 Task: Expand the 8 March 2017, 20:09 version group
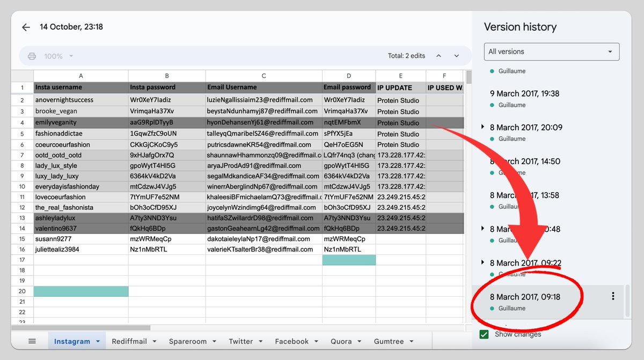[x=483, y=127]
